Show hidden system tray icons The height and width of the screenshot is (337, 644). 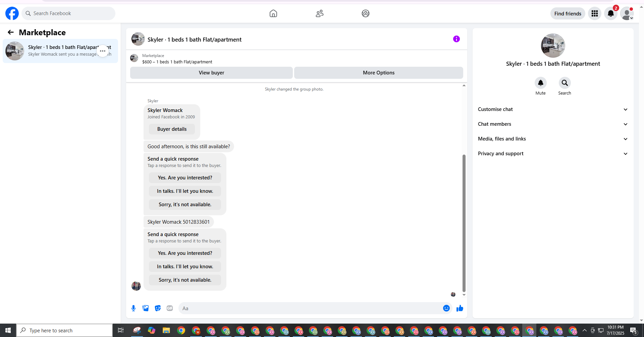[x=585, y=330]
